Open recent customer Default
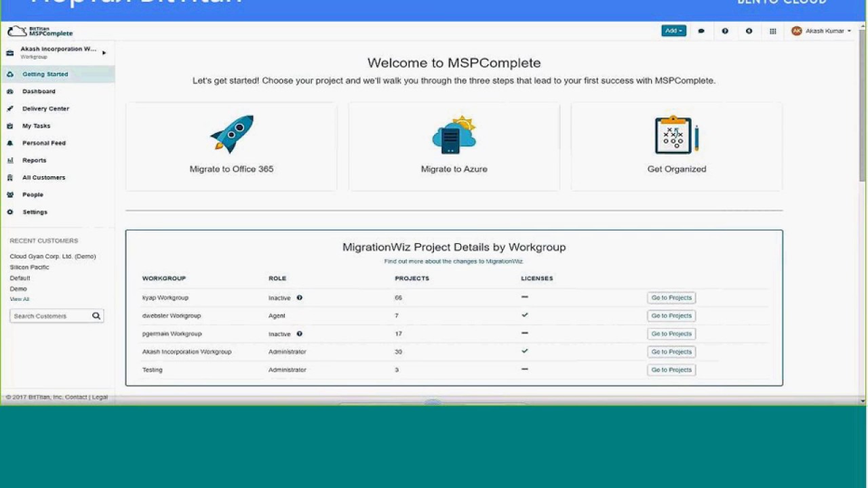868x488 pixels. pyautogui.click(x=20, y=278)
